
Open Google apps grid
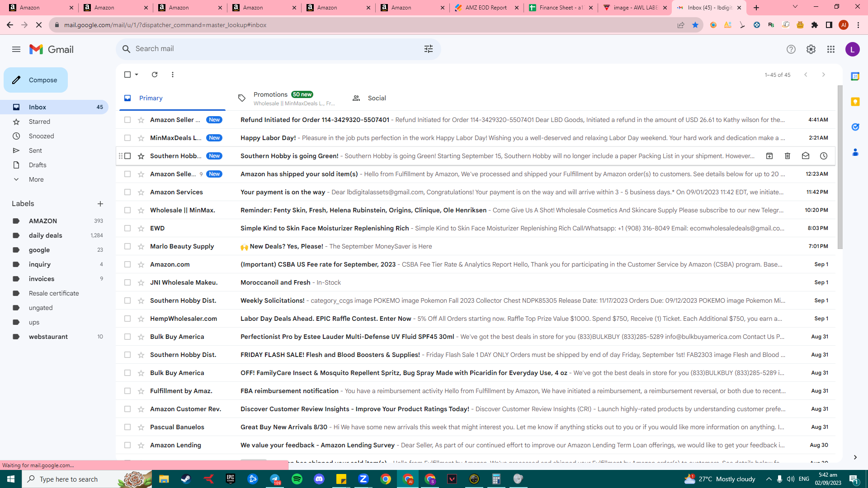[831, 49]
